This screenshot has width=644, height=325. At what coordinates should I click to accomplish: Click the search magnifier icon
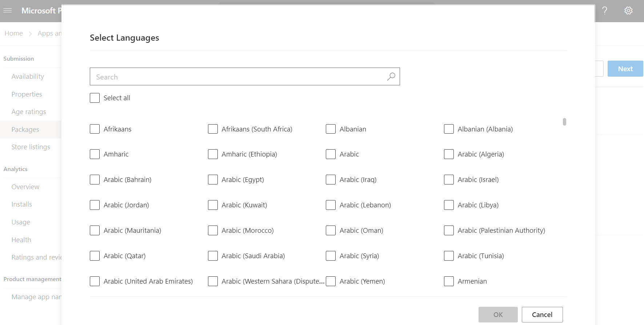pyautogui.click(x=391, y=77)
